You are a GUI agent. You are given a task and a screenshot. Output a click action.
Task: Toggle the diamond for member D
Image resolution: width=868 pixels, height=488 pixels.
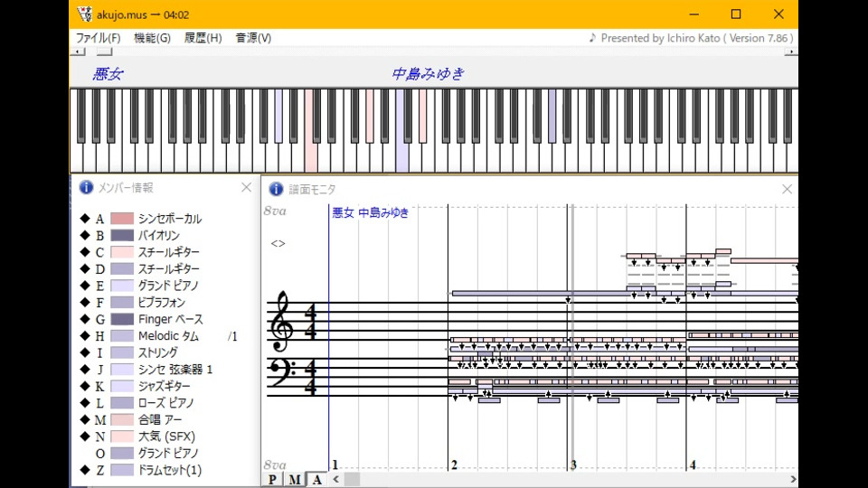click(85, 268)
